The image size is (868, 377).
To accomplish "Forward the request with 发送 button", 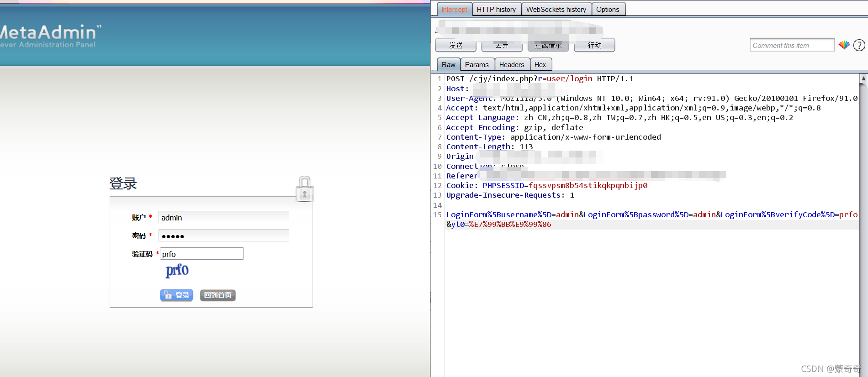I will (456, 45).
